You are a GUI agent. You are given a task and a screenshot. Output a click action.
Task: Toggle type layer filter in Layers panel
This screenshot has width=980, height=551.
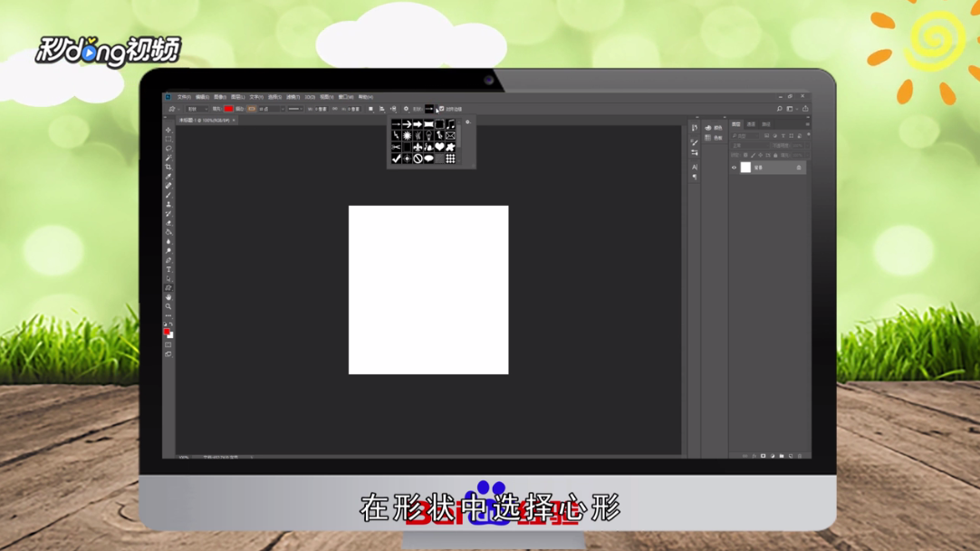click(783, 136)
